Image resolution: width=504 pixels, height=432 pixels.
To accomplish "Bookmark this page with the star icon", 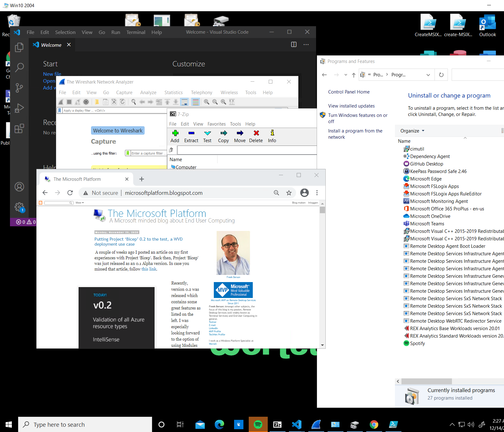I will click(x=289, y=193).
